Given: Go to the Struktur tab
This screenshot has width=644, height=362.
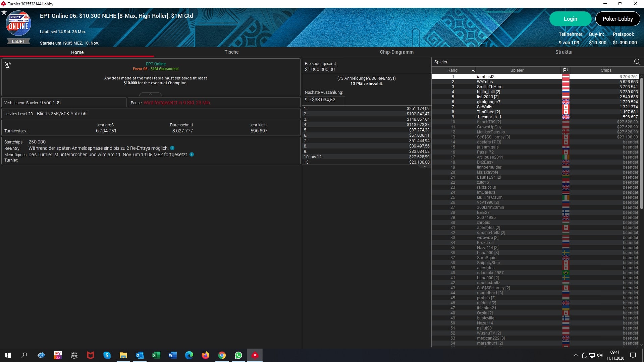Looking at the screenshot, I should click(x=564, y=52).
